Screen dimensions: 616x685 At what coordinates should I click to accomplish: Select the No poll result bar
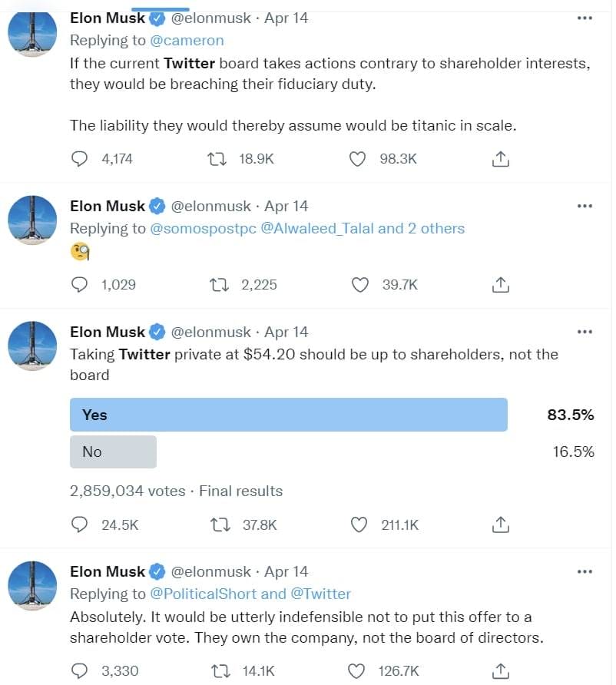[113, 452]
